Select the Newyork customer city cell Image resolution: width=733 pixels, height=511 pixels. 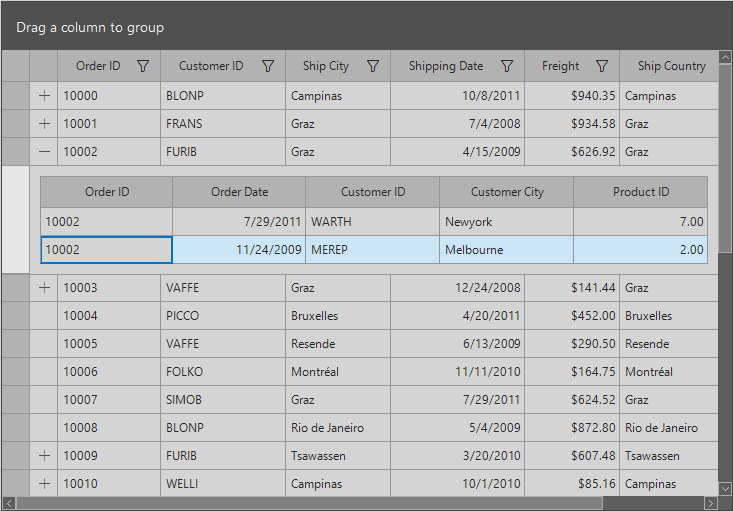click(x=507, y=222)
